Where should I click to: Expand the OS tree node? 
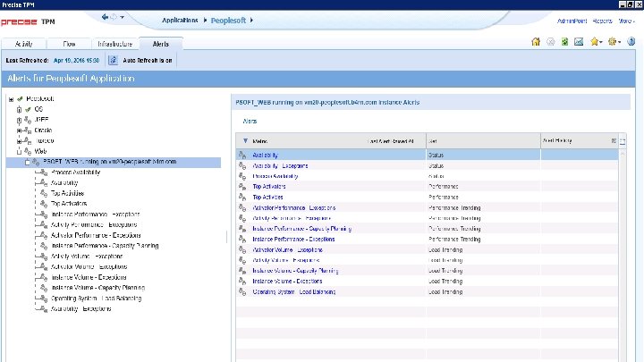tap(19, 110)
